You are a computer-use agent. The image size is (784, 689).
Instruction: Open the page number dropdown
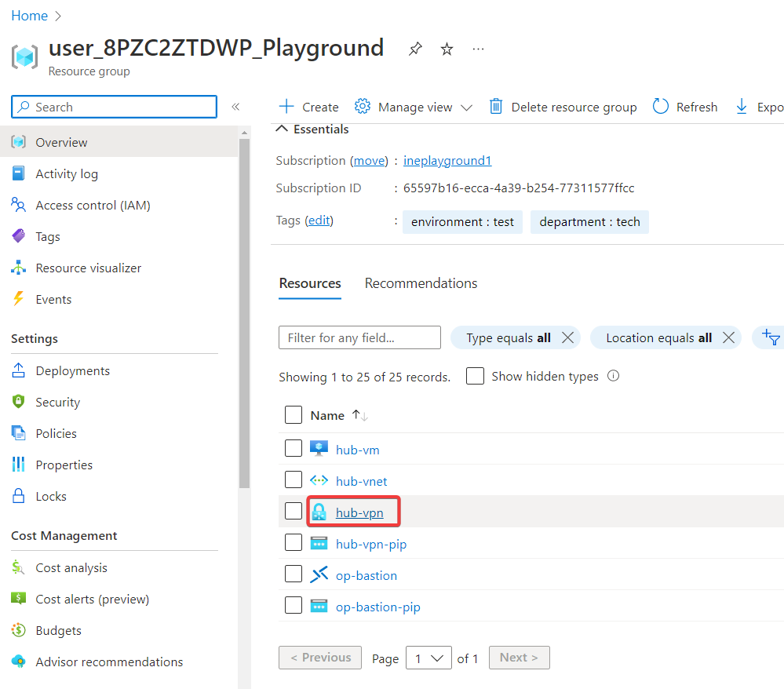[x=428, y=658]
